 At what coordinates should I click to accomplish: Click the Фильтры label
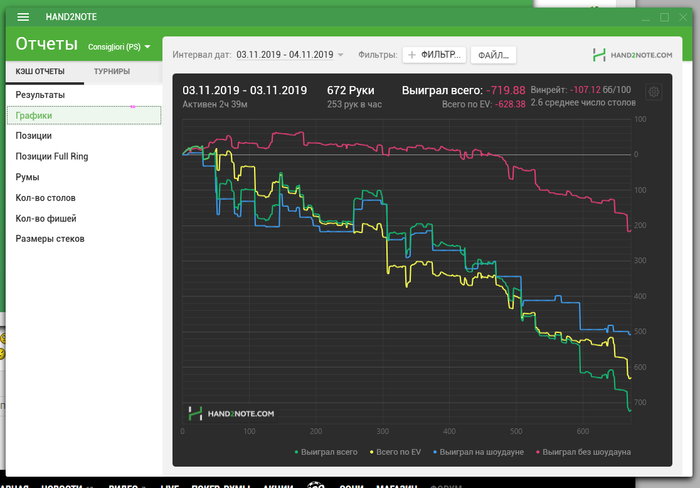[x=378, y=54]
